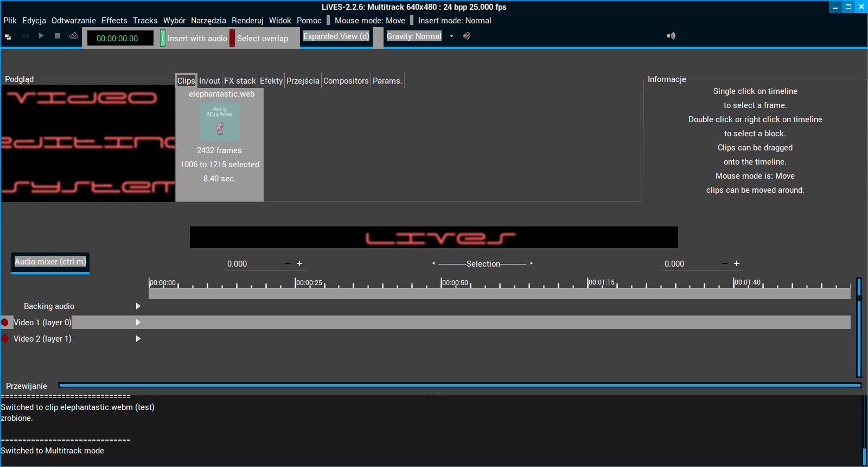Toggle the green Insert with audio switch
The height and width of the screenshot is (467, 868).
tap(163, 38)
